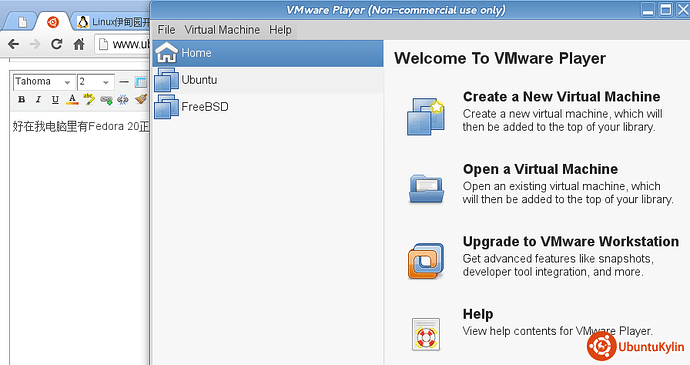Switch to the Linux penguin browser tab
Viewport: 690px width, 365px height.
(x=112, y=22)
